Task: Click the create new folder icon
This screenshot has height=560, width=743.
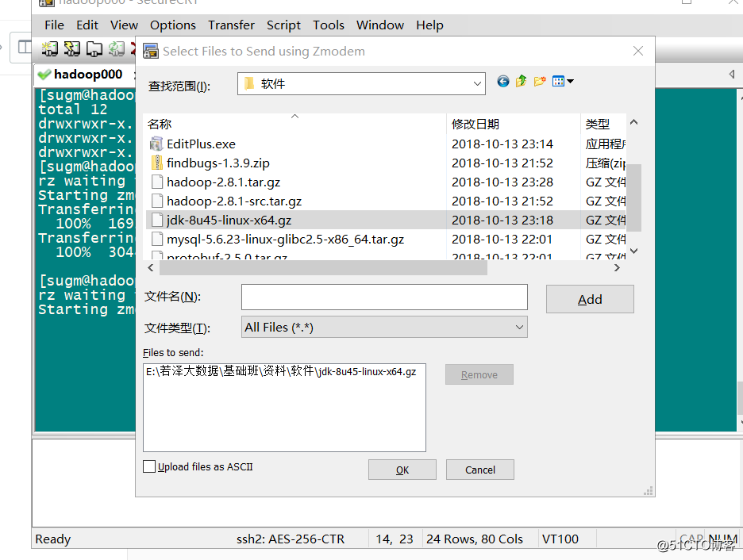Action: [x=540, y=82]
